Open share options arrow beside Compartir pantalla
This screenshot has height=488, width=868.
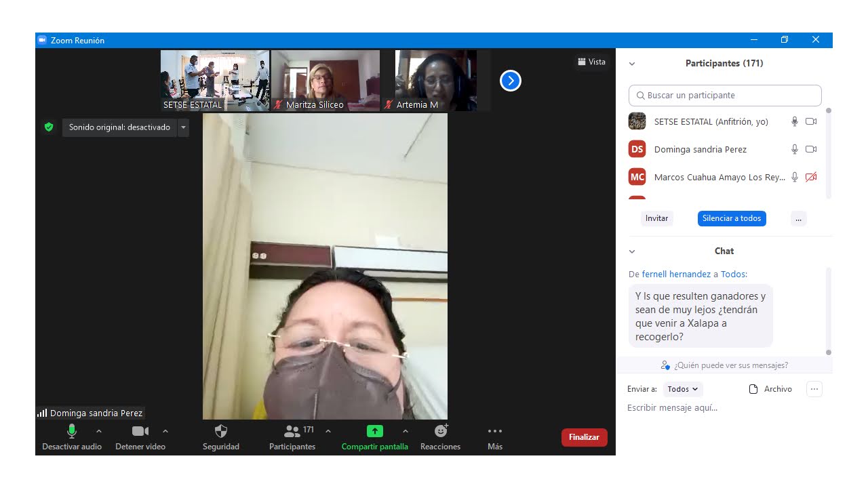click(x=406, y=431)
